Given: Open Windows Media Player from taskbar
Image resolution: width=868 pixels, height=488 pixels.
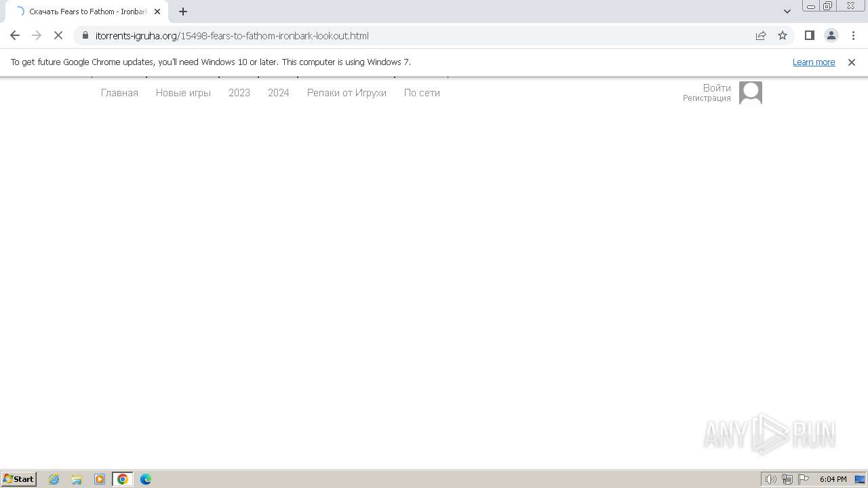Looking at the screenshot, I should [x=100, y=479].
